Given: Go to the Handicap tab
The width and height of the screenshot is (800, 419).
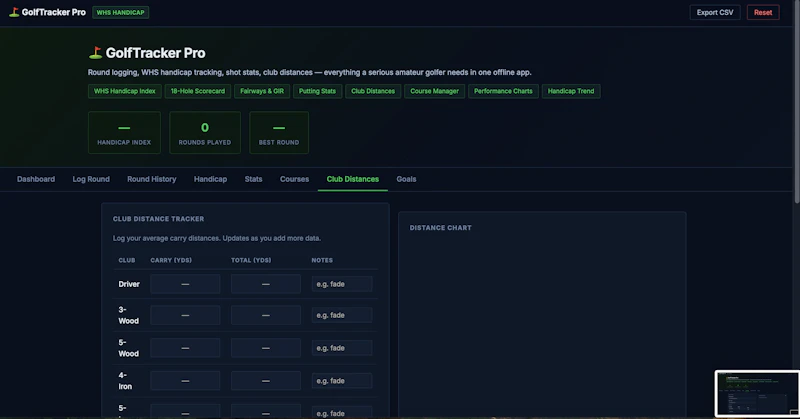Looking at the screenshot, I should 210,179.
